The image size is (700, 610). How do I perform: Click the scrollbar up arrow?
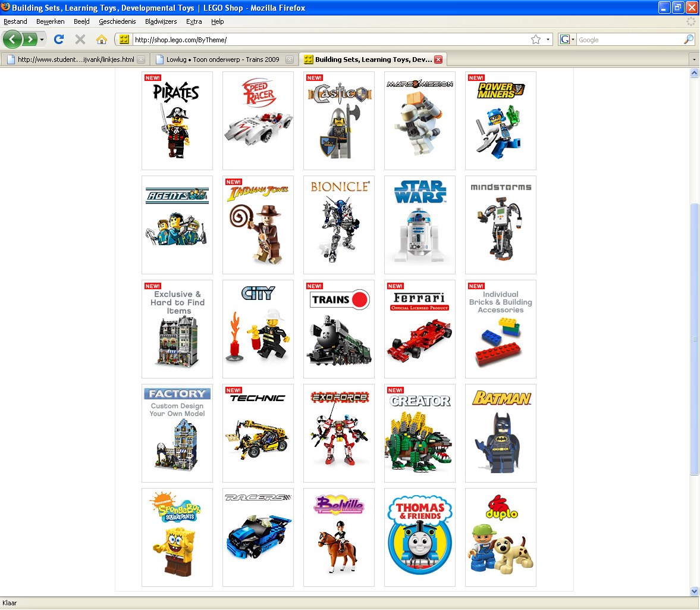pos(694,73)
